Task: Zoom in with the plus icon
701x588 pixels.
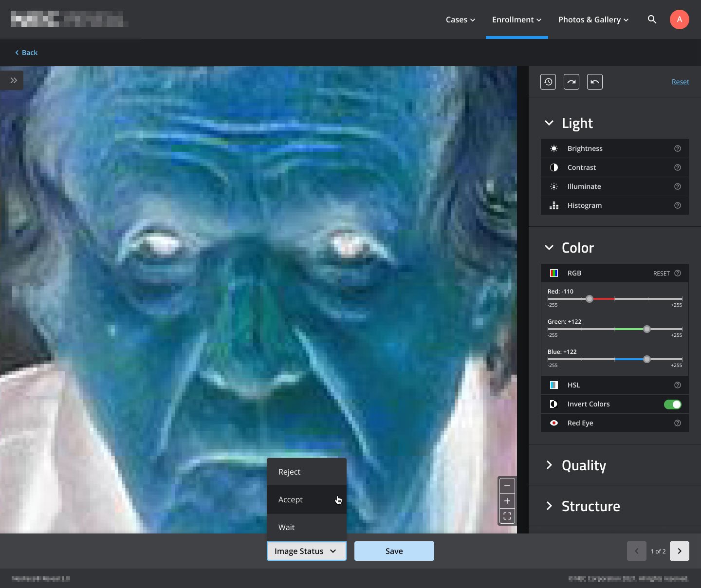Action: [x=507, y=501]
